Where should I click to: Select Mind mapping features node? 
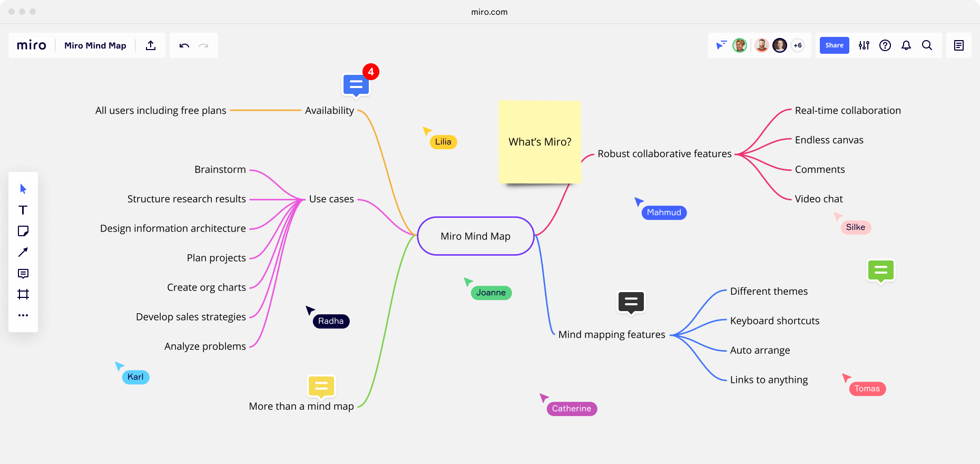coord(612,335)
